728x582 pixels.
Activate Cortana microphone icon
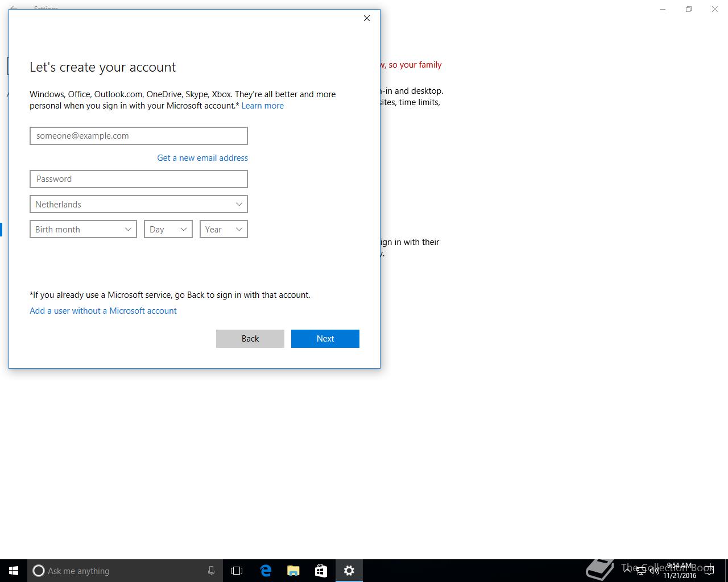point(211,571)
